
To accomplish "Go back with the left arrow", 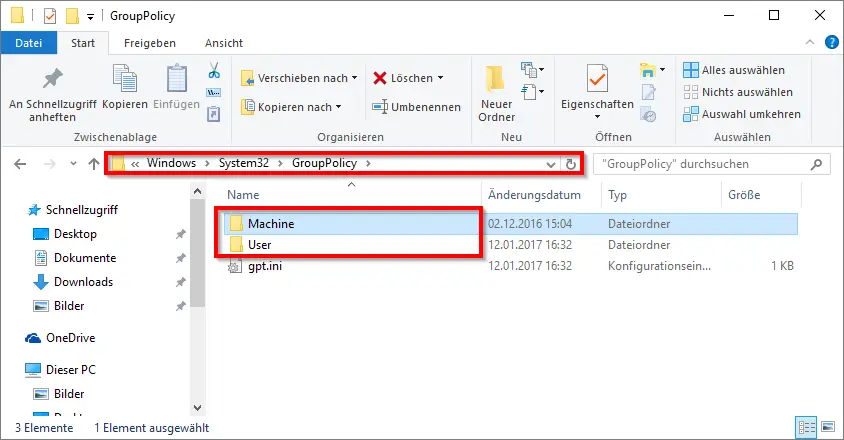I will point(20,164).
